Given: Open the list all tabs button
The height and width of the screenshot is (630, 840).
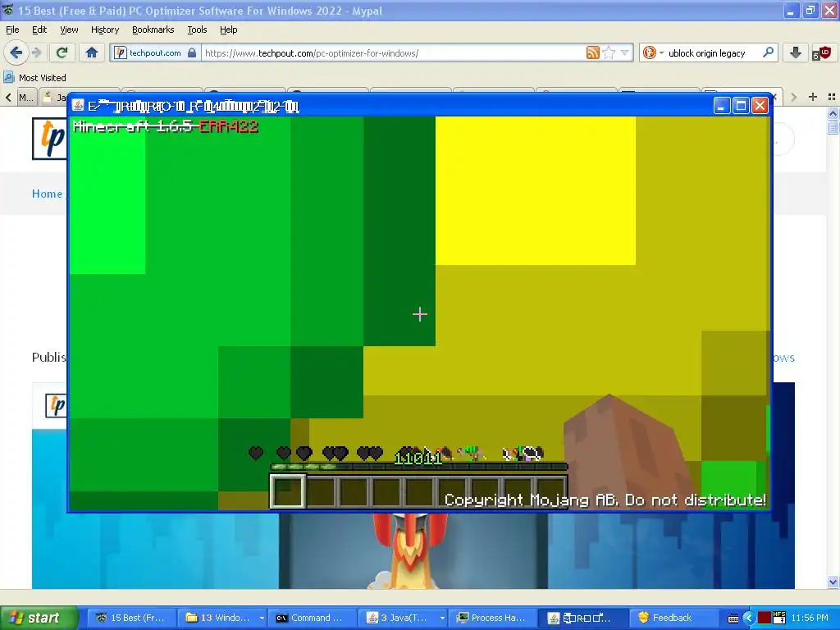Looking at the screenshot, I should (832, 97).
